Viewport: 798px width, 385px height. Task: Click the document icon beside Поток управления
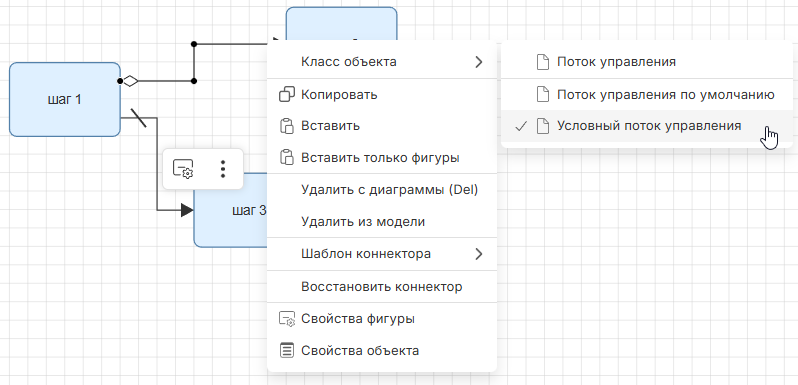click(544, 62)
